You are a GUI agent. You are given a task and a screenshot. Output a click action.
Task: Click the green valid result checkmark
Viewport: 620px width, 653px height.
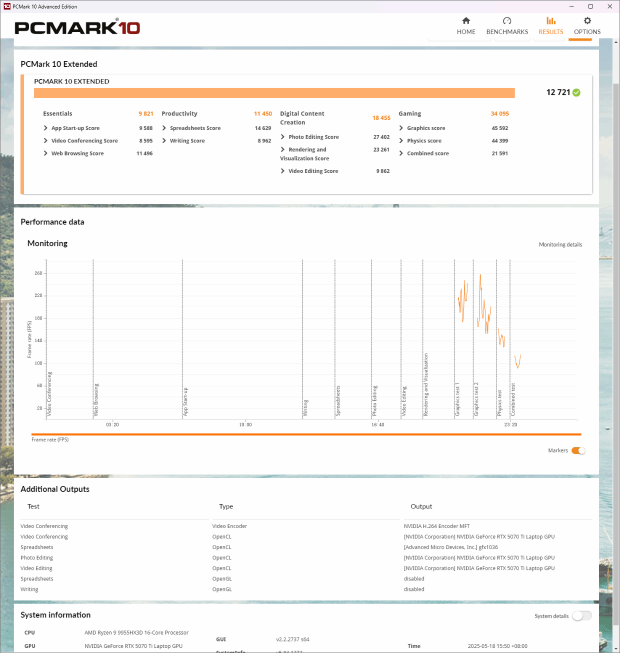[x=576, y=92]
